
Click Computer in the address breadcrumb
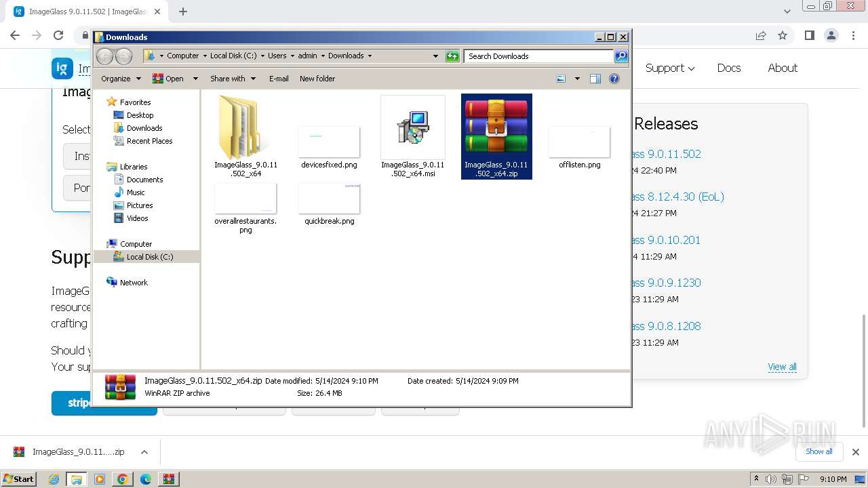(182, 56)
